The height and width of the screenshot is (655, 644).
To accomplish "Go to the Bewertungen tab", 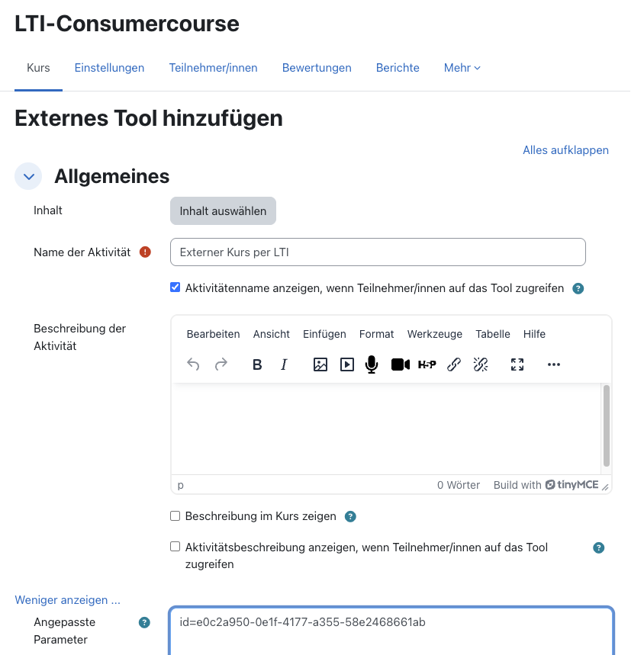I will 317,68.
